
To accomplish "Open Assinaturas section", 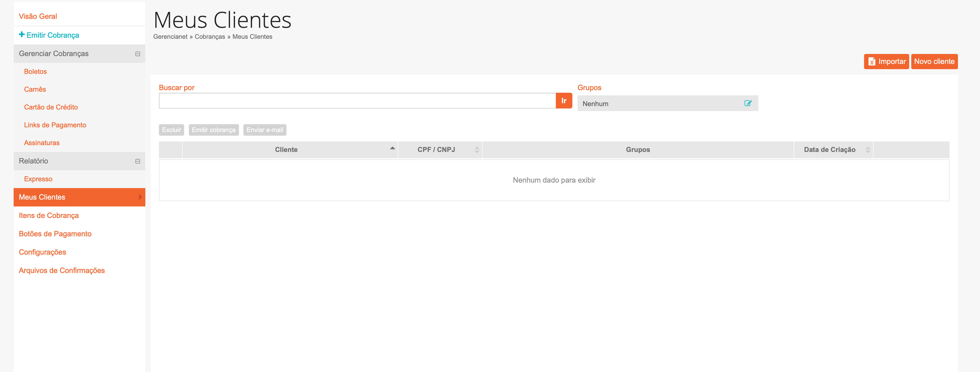I will click(42, 143).
